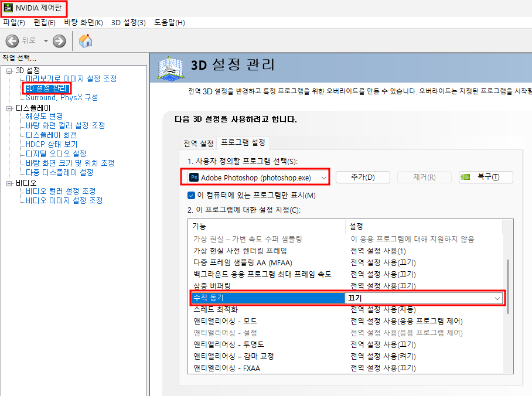
Task: Select the 수직 동기 feature row
Action: pyautogui.click(x=268, y=298)
